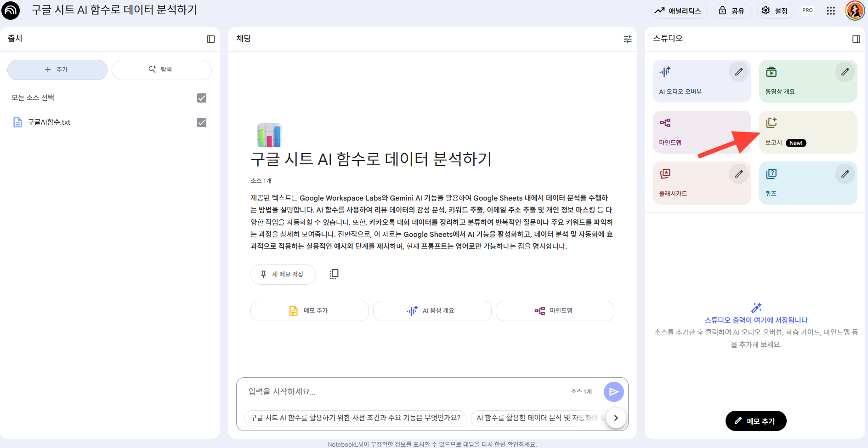
Task: Click the send message arrow button
Action: 614,392
